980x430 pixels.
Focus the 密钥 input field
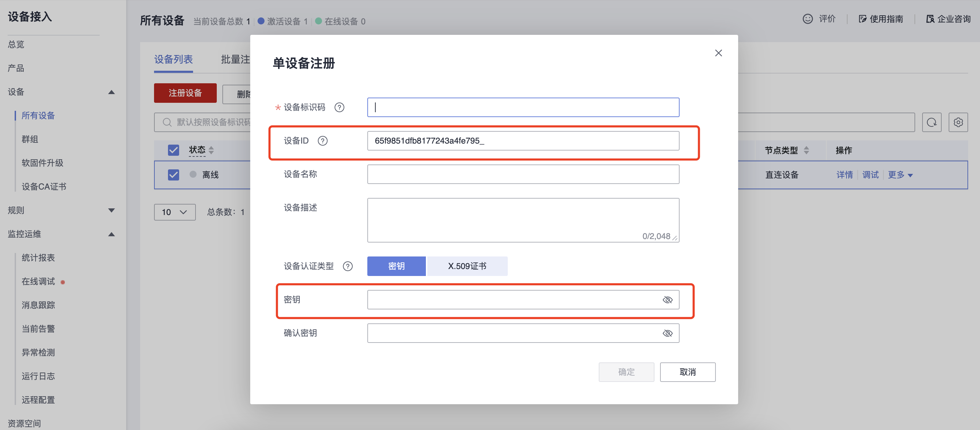point(523,300)
